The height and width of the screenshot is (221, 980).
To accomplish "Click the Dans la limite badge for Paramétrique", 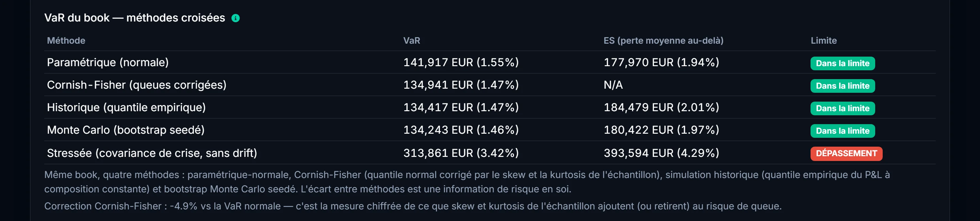I will pos(842,63).
